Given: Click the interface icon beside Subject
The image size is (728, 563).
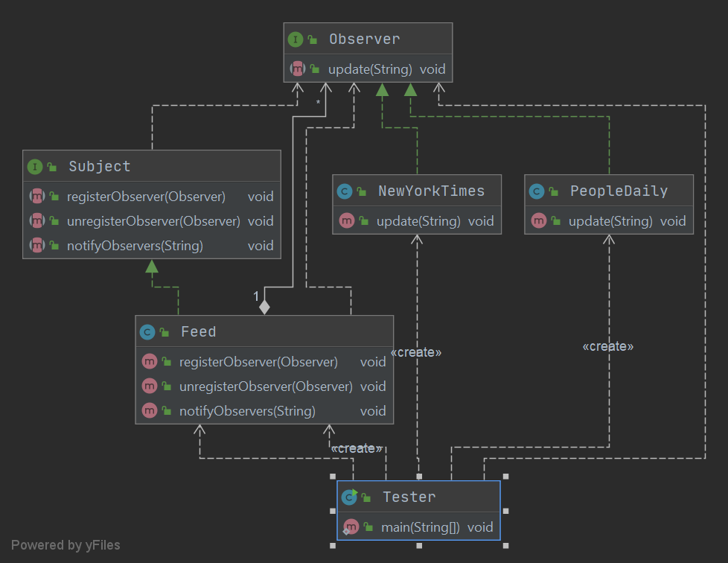Looking at the screenshot, I should [x=34, y=166].
